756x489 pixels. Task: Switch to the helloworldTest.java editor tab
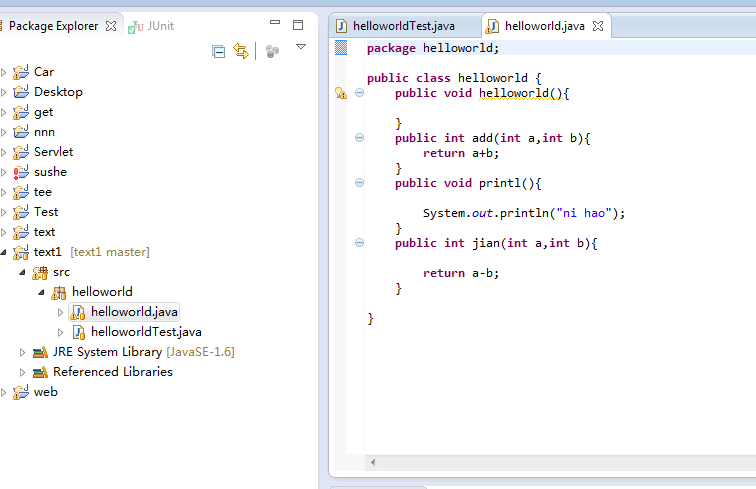click(404, 26)
